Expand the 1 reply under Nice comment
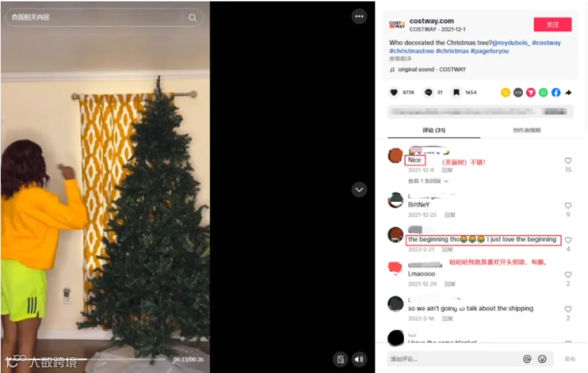 (428, 181)
